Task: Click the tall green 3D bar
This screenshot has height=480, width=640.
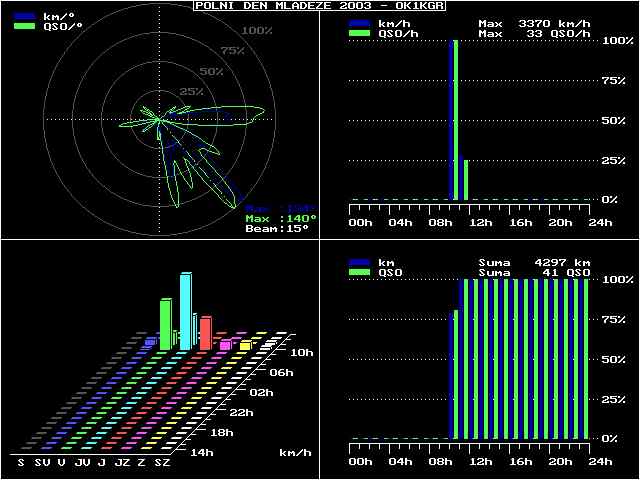Action: click(x=165, y=322)
